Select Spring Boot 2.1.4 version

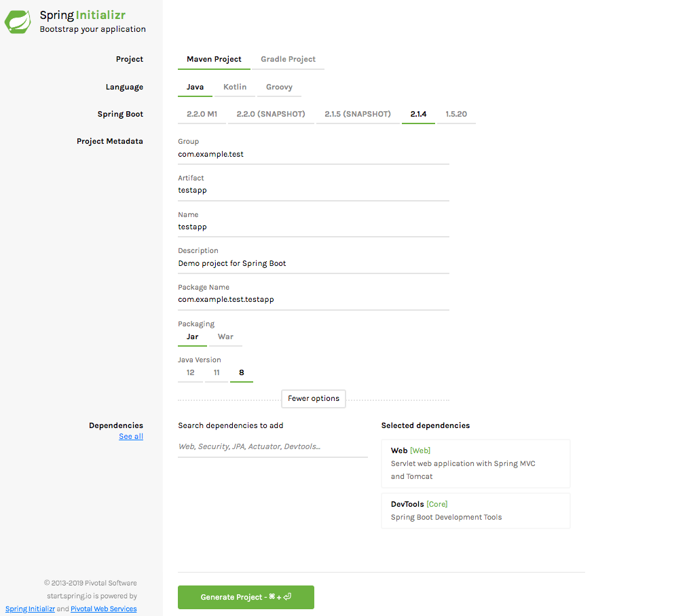[x=418, y=114]
